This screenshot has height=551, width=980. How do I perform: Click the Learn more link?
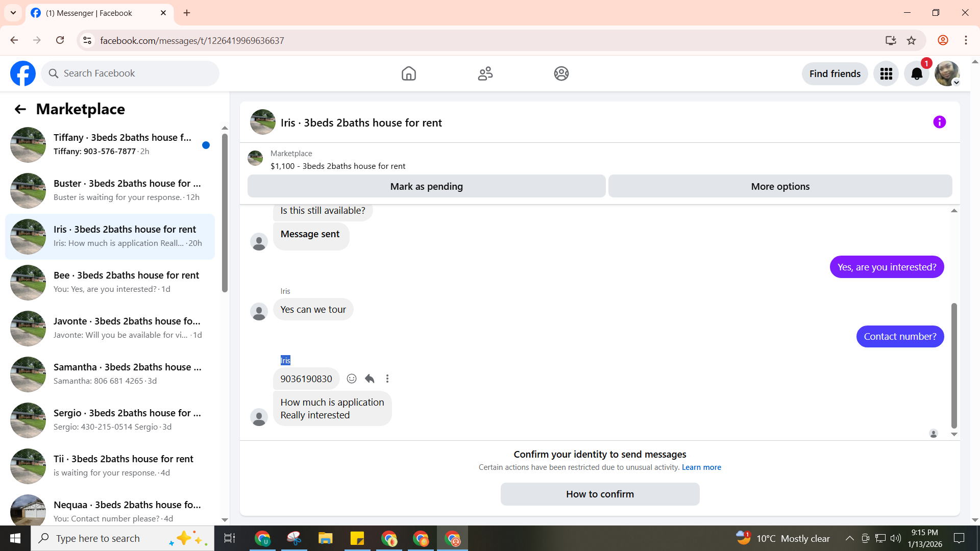701,467
